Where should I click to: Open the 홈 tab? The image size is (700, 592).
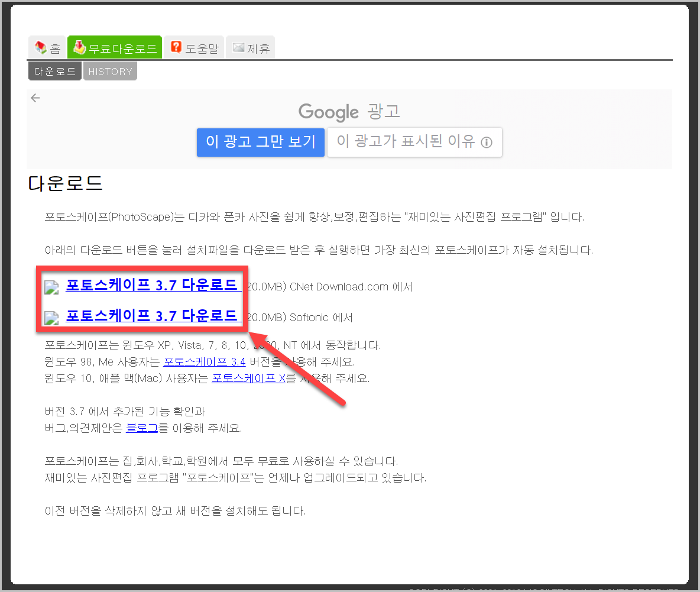(x=47, y=47)
